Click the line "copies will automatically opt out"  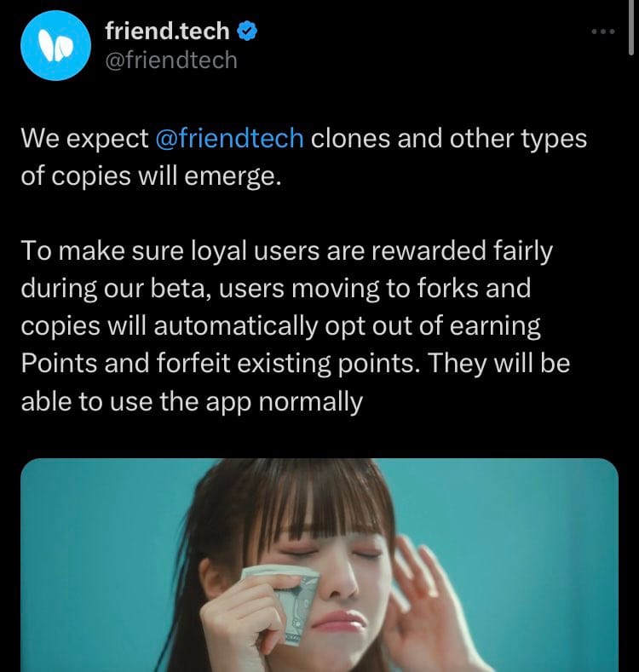point(280,325)
